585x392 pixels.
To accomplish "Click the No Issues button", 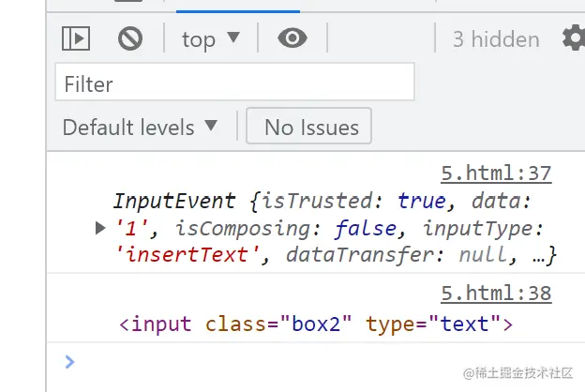I will pos(309,126).
